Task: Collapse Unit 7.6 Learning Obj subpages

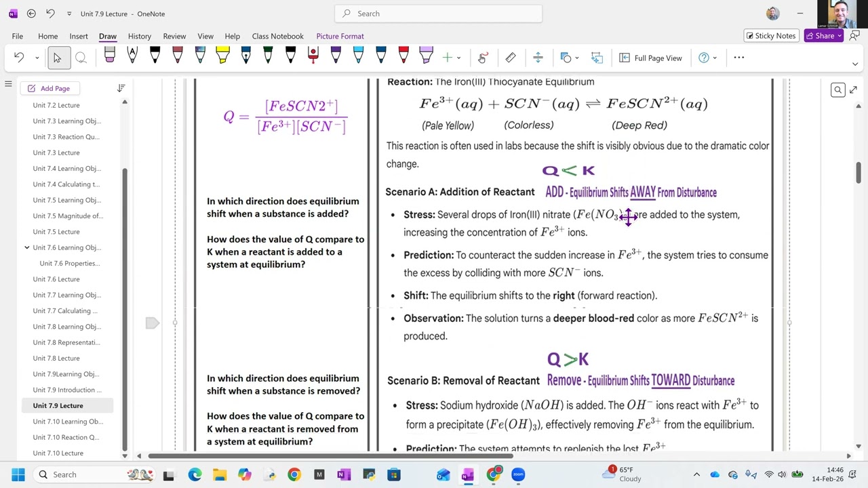Action: click(27, 247)
